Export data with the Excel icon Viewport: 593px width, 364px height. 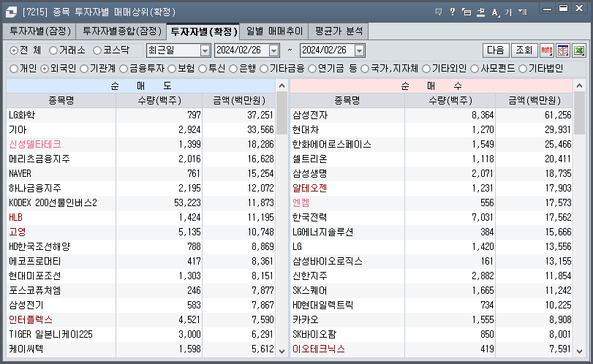point(579,50)
